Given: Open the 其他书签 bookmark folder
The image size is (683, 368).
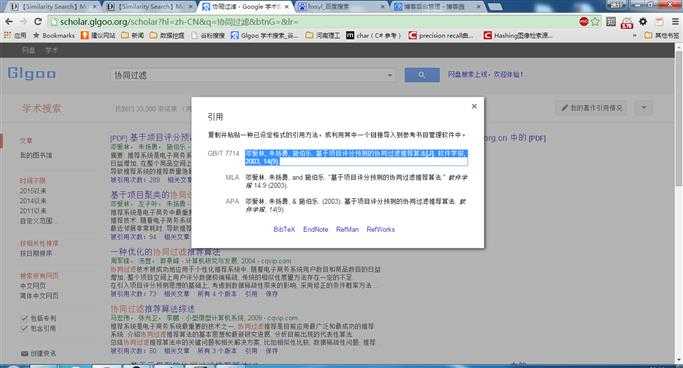Looking at the screenshot, I should [661, 35].
